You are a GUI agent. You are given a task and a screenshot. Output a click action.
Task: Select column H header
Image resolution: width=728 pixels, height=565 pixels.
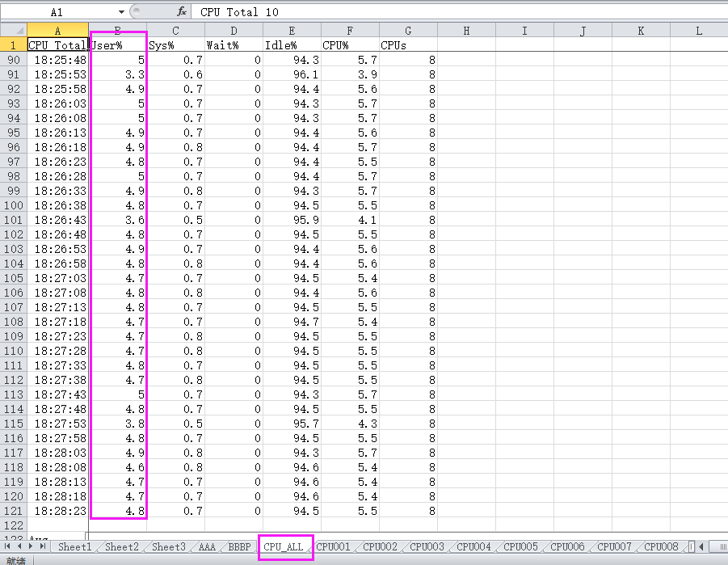[x=466, y=31]
